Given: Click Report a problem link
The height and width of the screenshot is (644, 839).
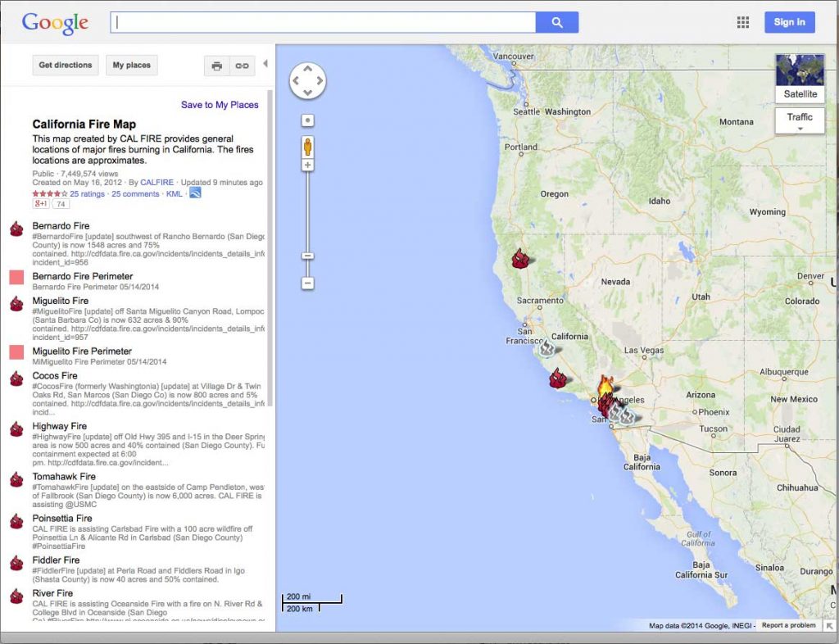Looking at the screenshot, I should [789, 624].
